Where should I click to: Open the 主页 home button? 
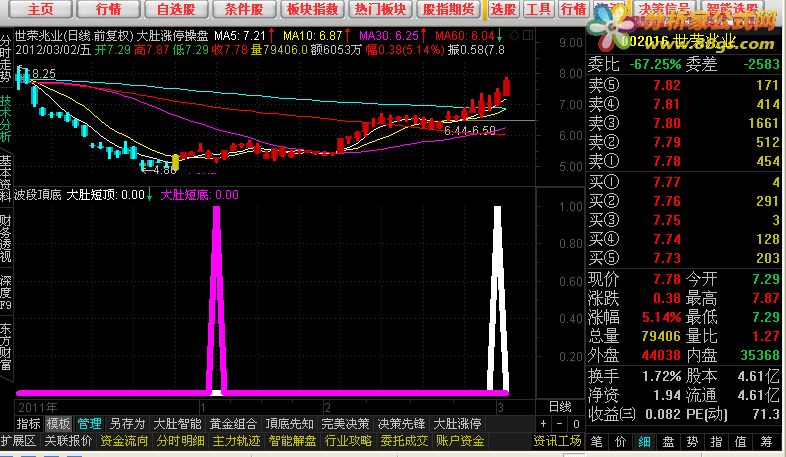click(41, 9)
